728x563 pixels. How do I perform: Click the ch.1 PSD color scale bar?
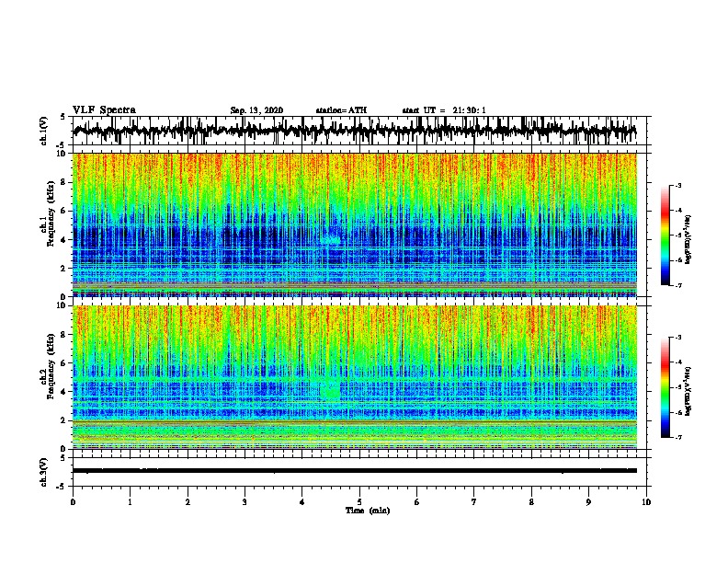click(665, 236)
